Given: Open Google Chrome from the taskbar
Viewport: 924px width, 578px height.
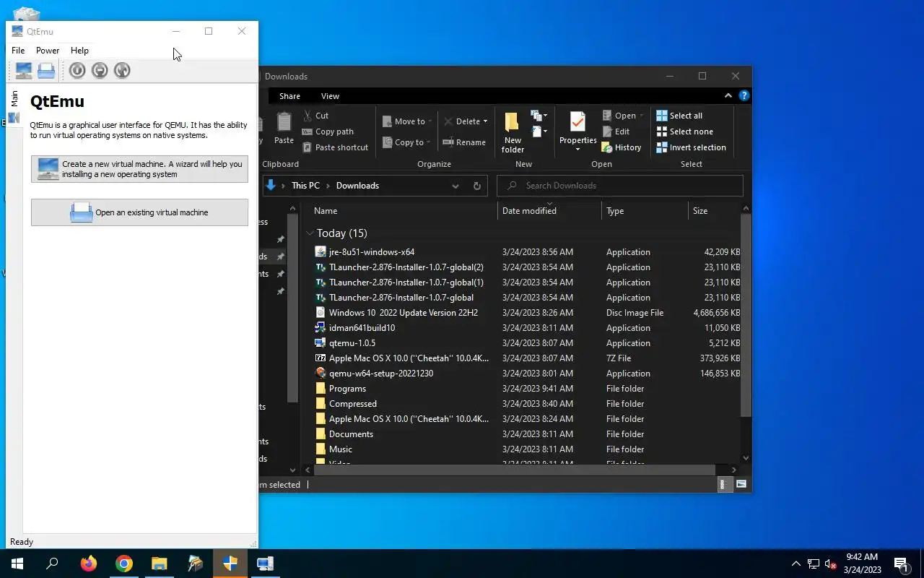Looking at the screenshot, I should click(124, 564).
